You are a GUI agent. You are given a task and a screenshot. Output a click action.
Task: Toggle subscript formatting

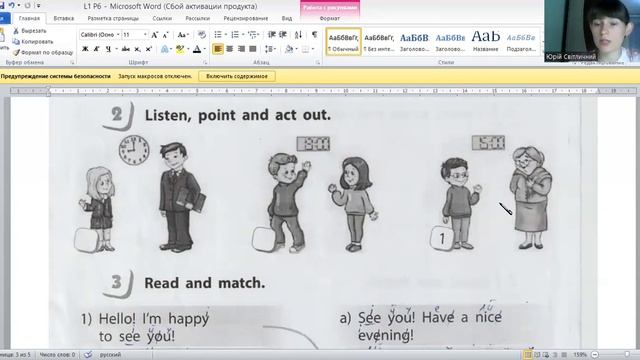(138, 49)
